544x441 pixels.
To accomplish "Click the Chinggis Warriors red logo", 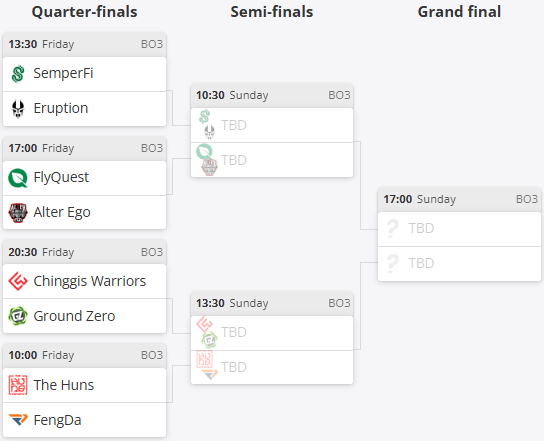I will (18, 281).
